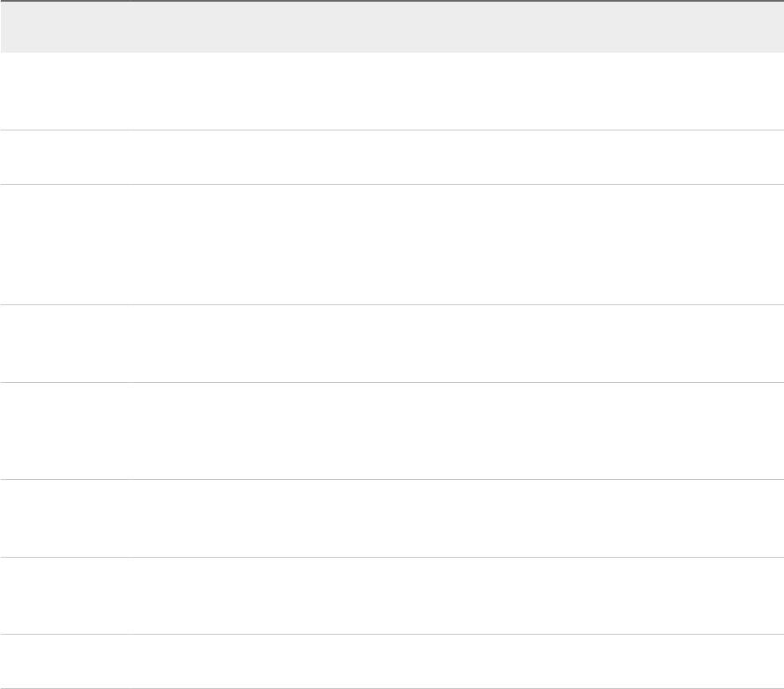The width and height of the screenshot is (784, 689).
Task: Click sixth row's wide right cell
Action: pyautogui.click(x=457, y=518)
